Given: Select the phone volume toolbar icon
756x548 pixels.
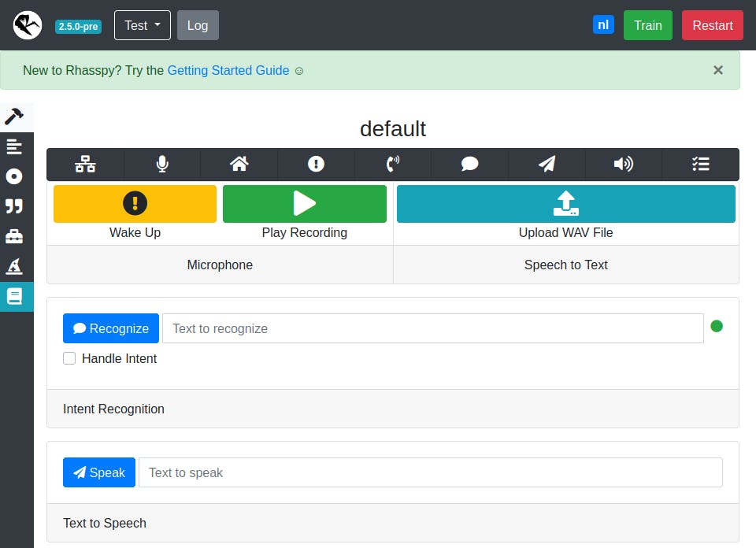Looking at the screenshot, I should (x=393, y=164).
